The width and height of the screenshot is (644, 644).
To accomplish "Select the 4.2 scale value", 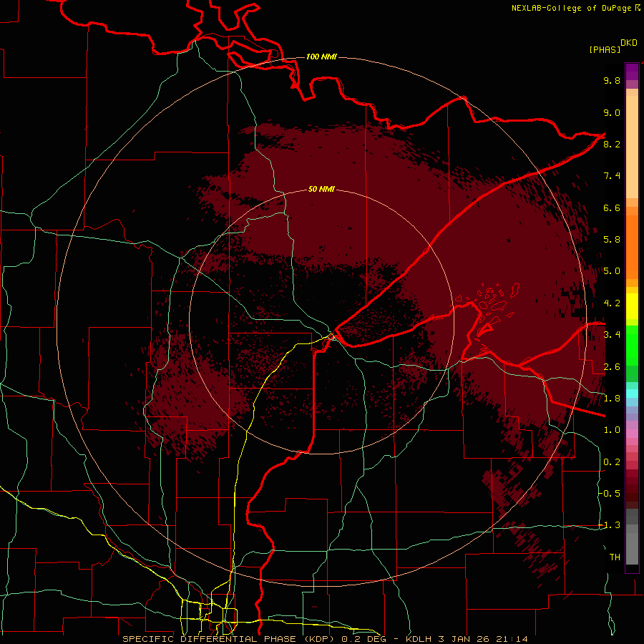I will coord(612,303).
